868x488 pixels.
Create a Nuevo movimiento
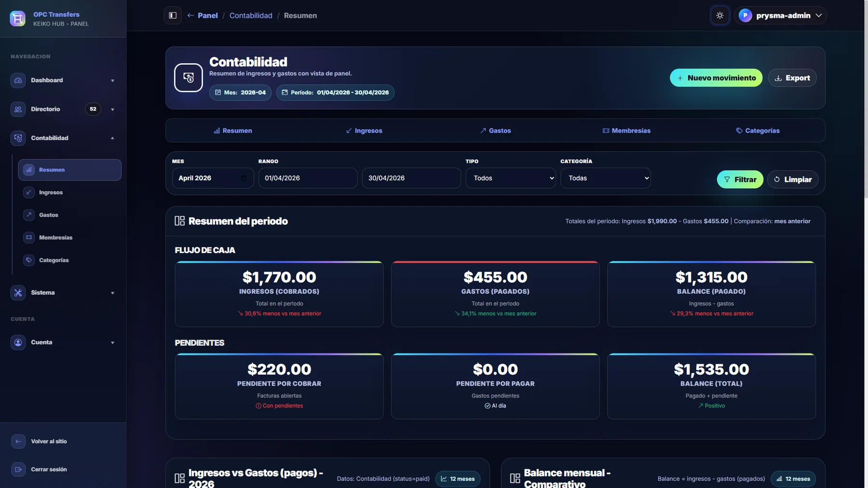coord(716,78)
